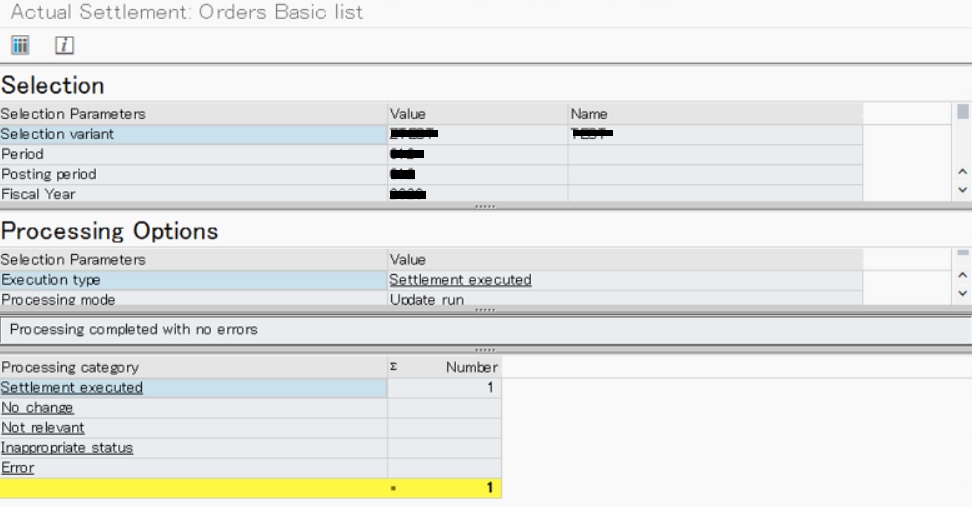Click the 'Name' column header in Selection
The height and width of the screenshot is (507, 972).
pos(588,114)
